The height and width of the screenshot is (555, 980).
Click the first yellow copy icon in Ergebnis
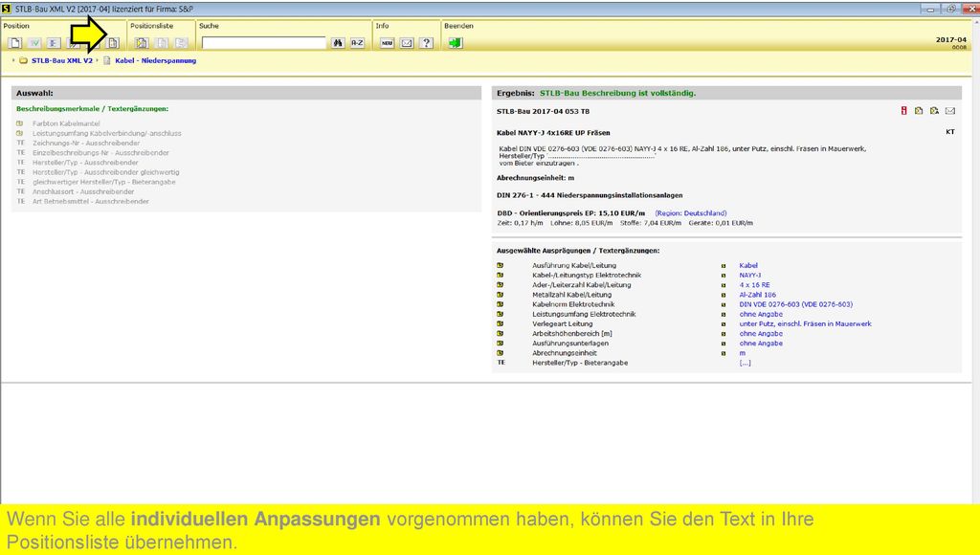919,111
